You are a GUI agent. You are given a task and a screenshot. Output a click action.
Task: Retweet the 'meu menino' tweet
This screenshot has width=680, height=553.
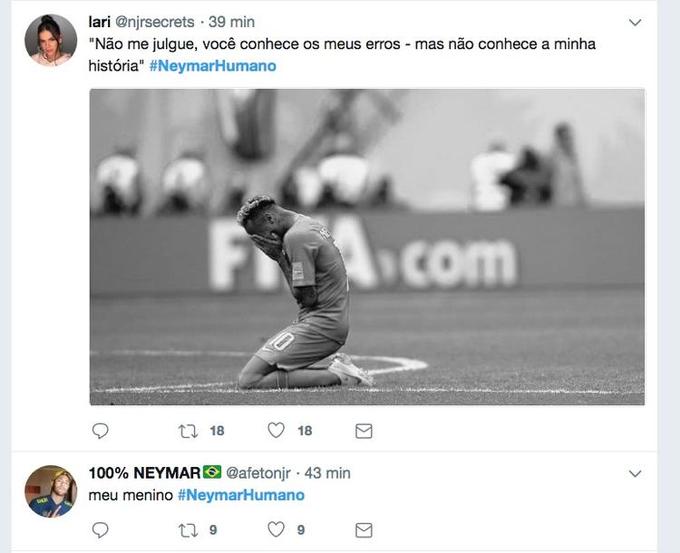187,530
